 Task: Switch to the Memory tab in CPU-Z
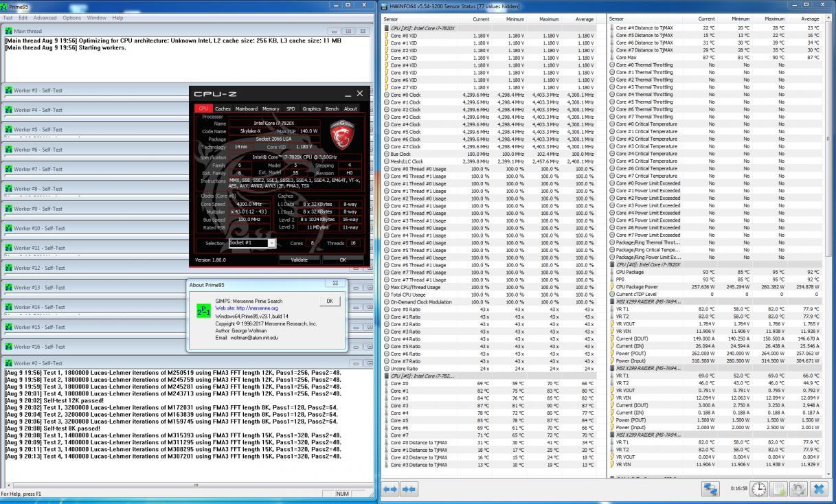coord(271,108)
